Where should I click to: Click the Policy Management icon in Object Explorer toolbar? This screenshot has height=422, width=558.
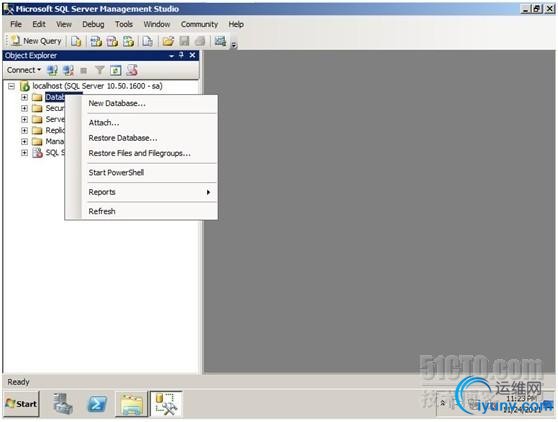click(132, 70)
